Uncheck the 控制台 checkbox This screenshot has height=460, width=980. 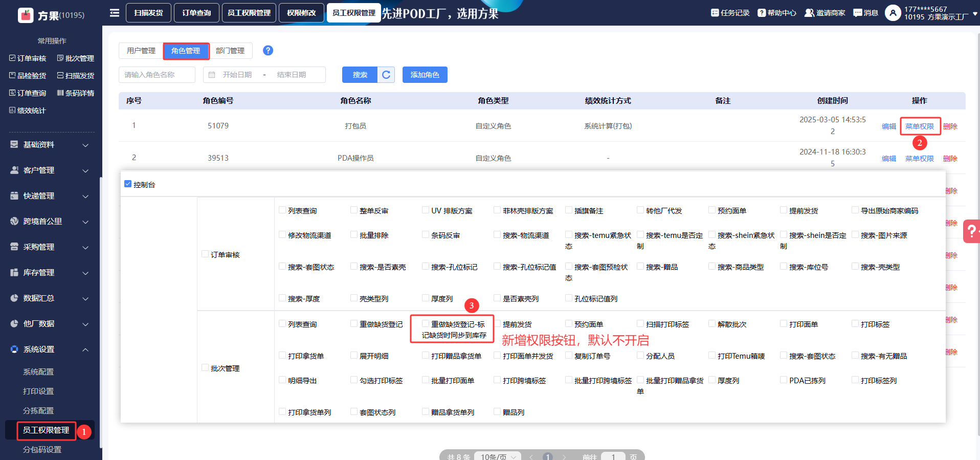(x=128, y=184)
